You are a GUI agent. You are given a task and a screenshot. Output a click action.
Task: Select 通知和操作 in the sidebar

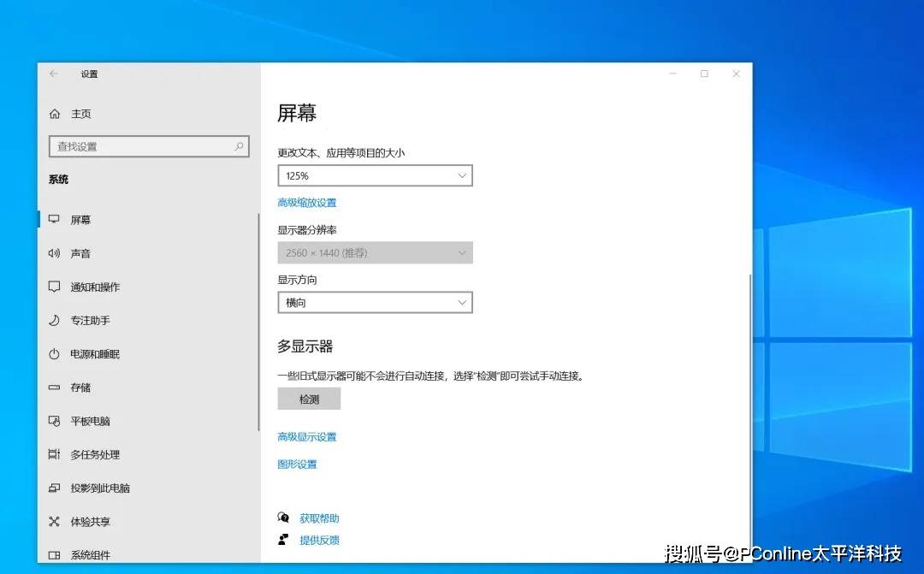click(x=95, y=287)
